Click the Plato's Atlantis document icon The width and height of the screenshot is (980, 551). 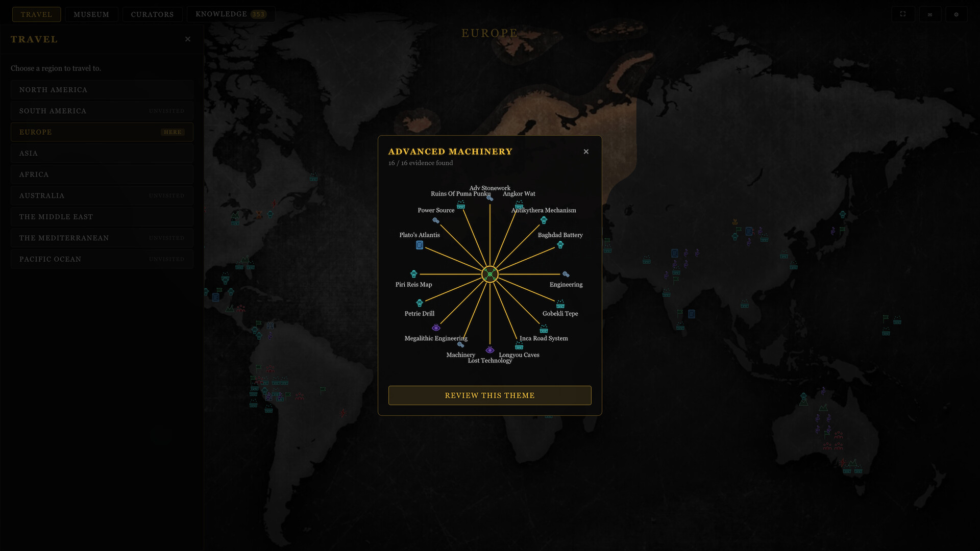point(420,245)
